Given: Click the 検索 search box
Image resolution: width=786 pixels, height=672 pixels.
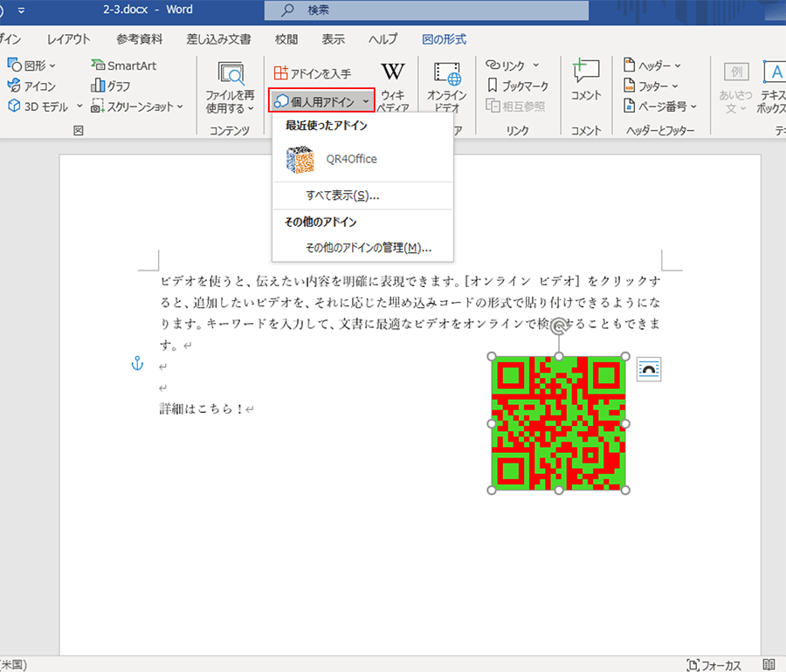Looking at the screenshot, I should 426,10.
